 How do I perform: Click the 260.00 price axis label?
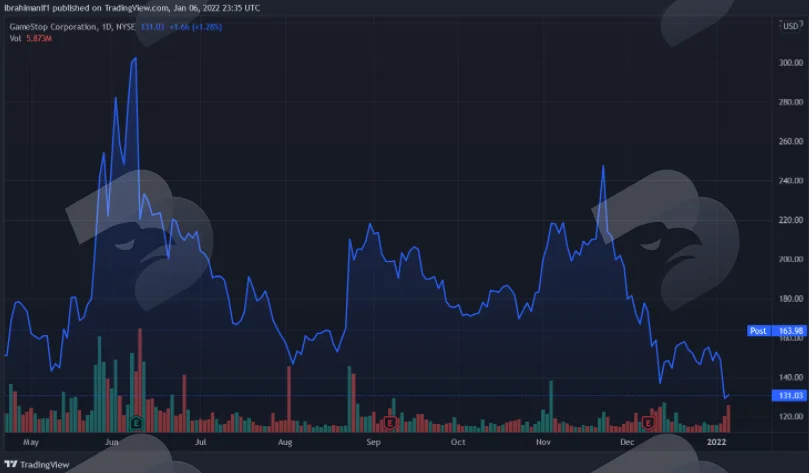790,141
